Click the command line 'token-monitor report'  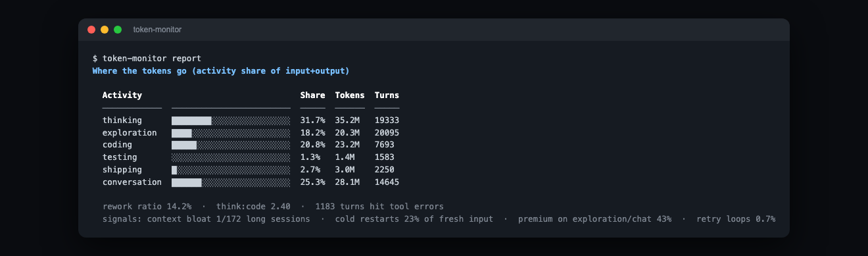[x=152, y=59]
